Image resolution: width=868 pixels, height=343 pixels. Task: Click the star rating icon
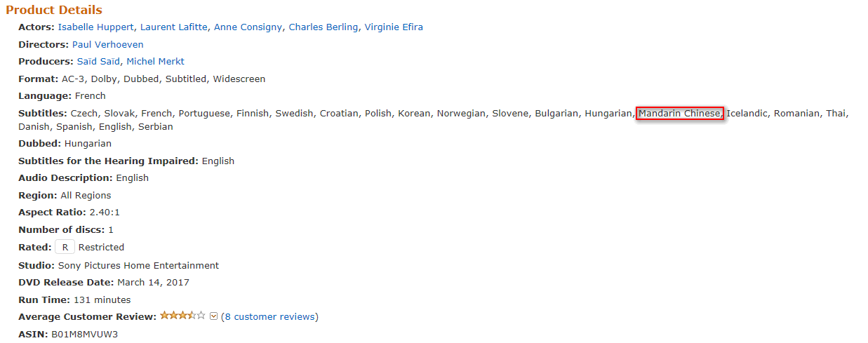pos(182,316)
